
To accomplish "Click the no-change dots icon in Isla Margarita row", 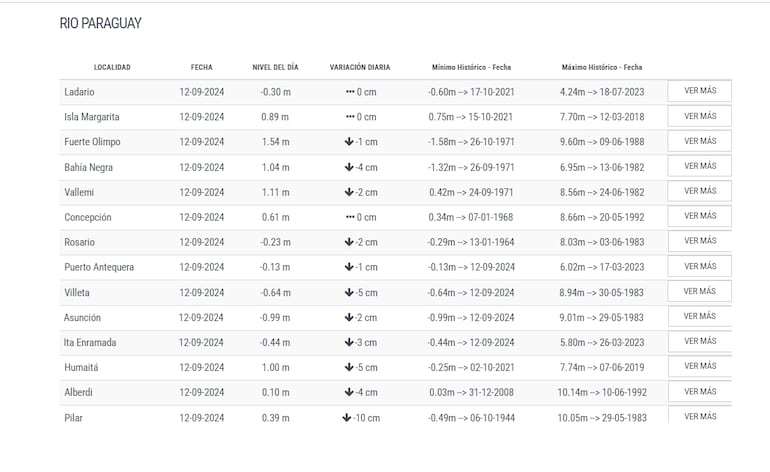I will tap(350, 117).
